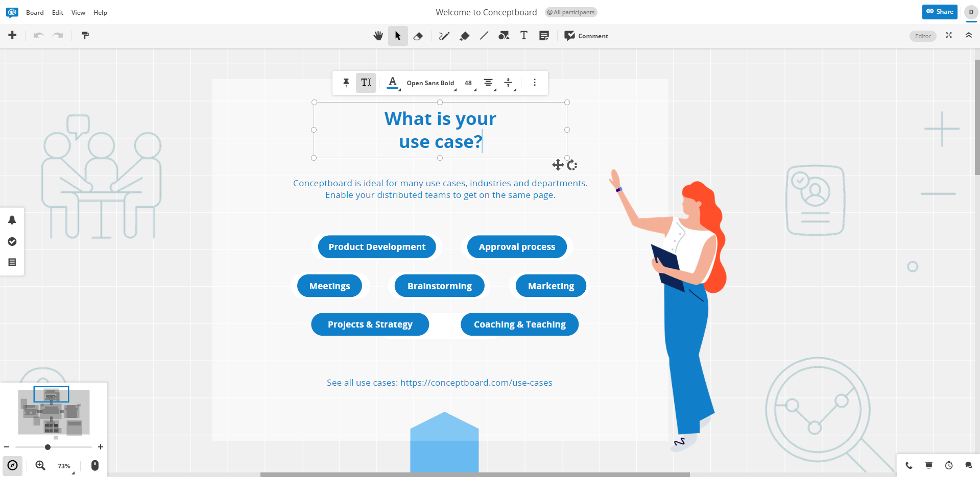Select the Pen scribble tool

click(444, 36)
